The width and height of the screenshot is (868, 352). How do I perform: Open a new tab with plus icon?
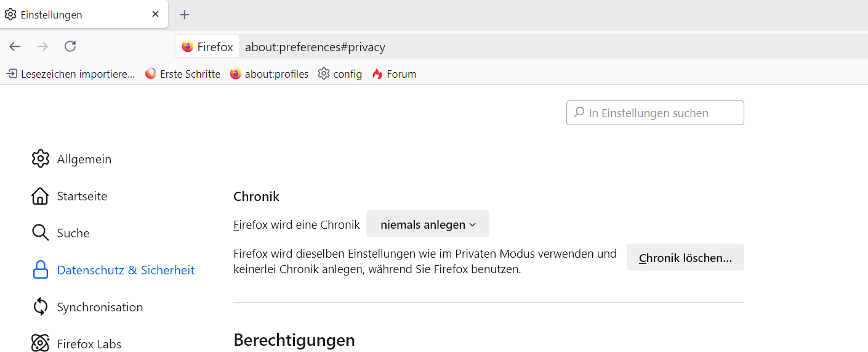[x=184, y=15]
